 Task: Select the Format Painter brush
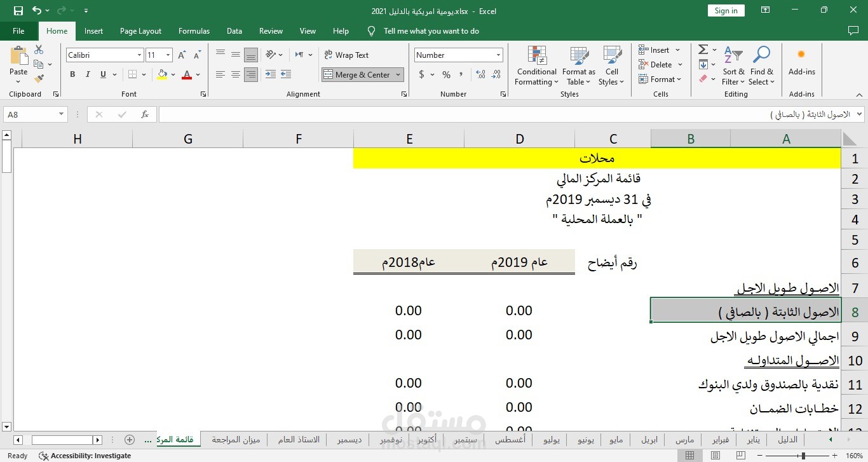coord(39,79)
